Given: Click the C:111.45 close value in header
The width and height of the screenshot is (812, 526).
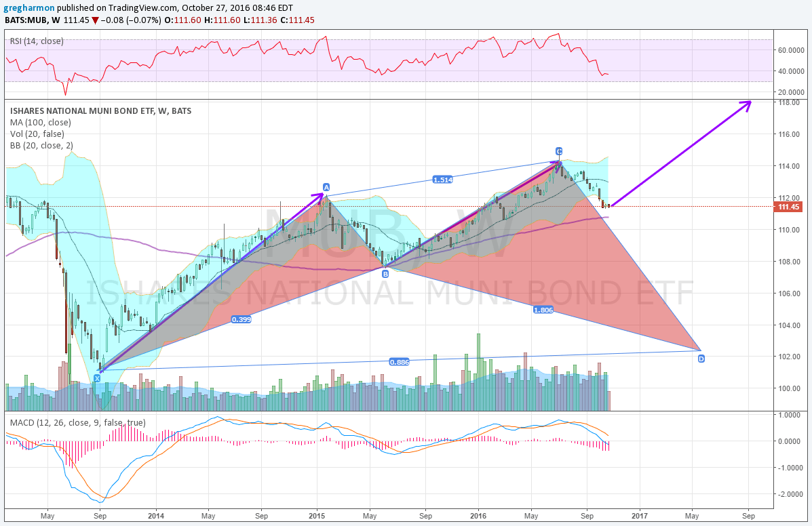Looking at the screenshot, I should pos(298,20).
